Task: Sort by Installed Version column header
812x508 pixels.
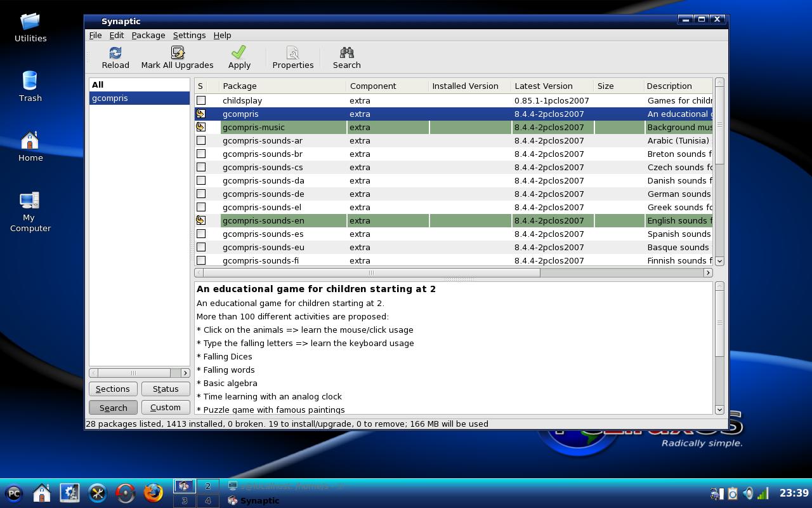Action: click(x=470, y=86)
